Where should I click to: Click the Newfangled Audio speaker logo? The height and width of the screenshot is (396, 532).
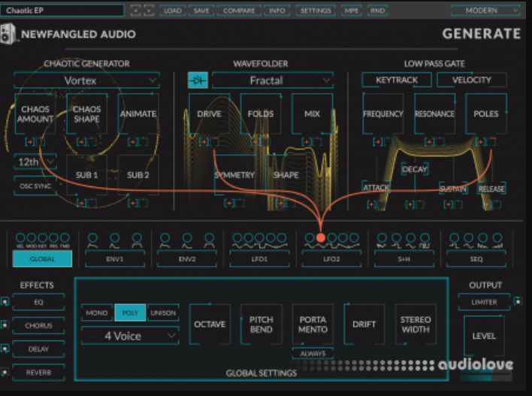[8, 34]
